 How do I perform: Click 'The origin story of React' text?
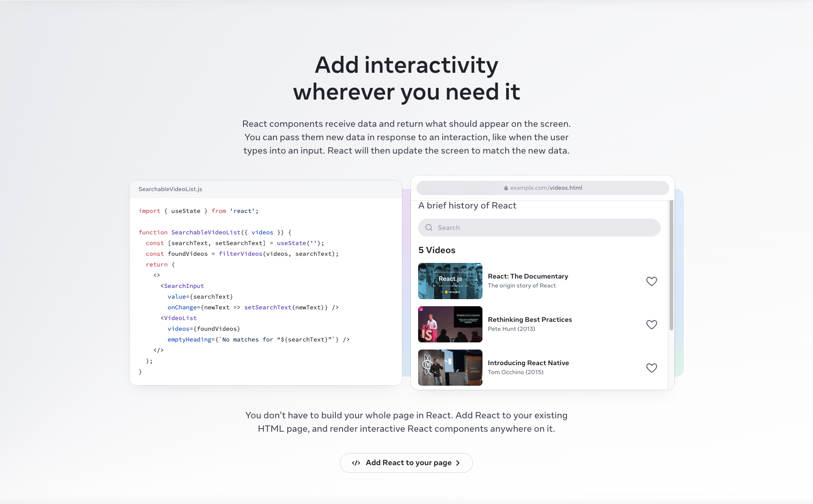coord(522,286)
